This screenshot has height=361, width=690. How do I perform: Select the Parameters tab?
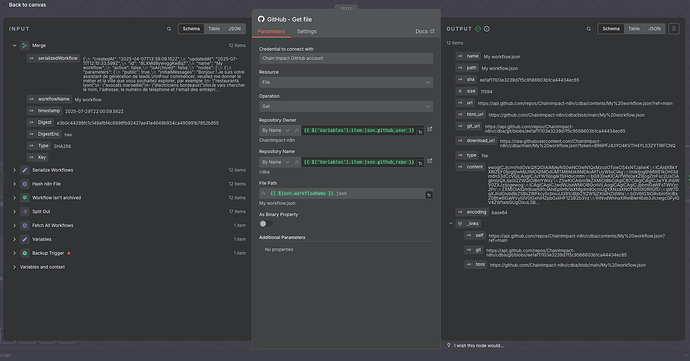pyautogui.click(x=271, y=32)
